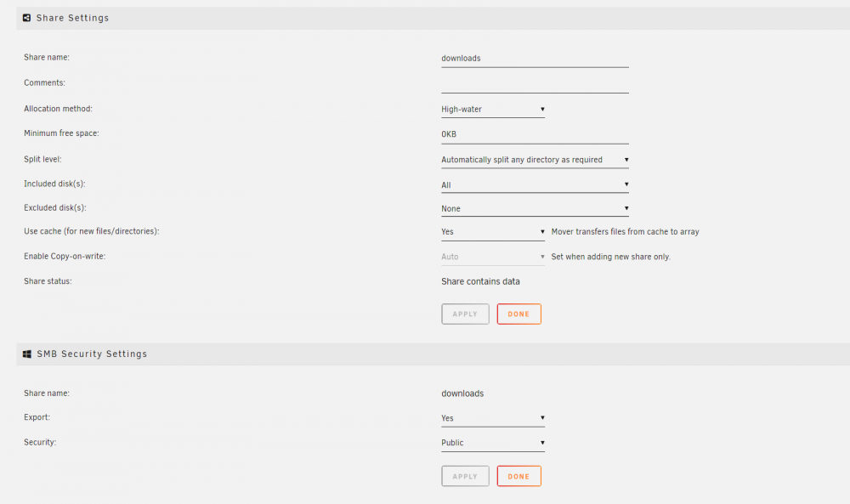Click the Excluded disk(s) label
The image size is (850, 504).
(55, 207)
